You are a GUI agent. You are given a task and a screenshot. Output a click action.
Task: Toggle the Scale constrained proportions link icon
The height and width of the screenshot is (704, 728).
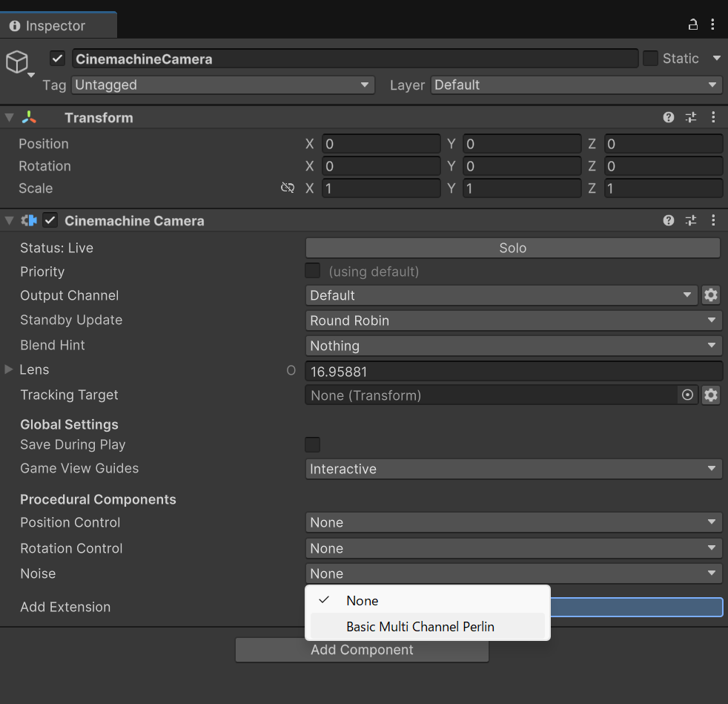tap(288, 188)
